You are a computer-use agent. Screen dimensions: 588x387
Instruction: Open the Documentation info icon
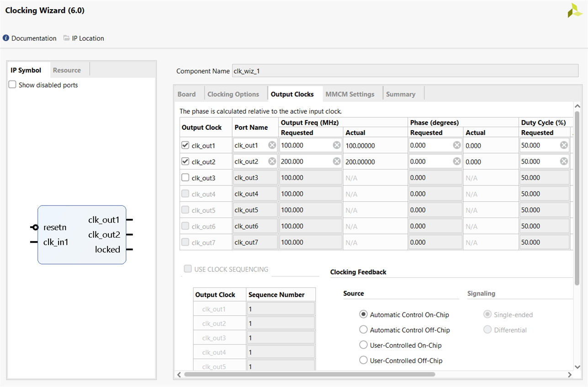[6, 38]
